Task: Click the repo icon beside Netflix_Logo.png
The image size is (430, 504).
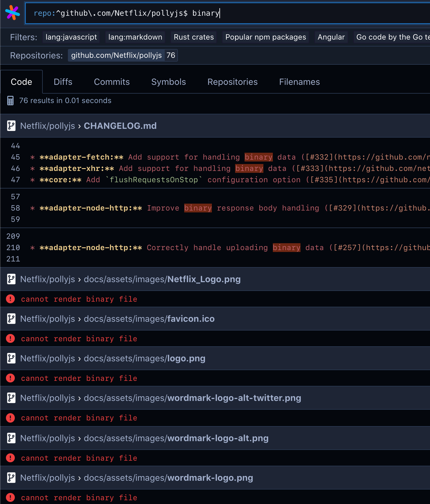Action: [11, 279]
